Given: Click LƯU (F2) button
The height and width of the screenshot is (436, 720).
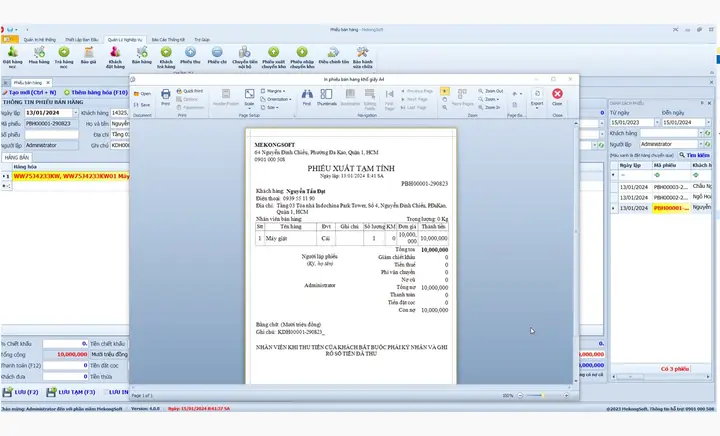Looking at the screenshot, I should tap(21, 392).
